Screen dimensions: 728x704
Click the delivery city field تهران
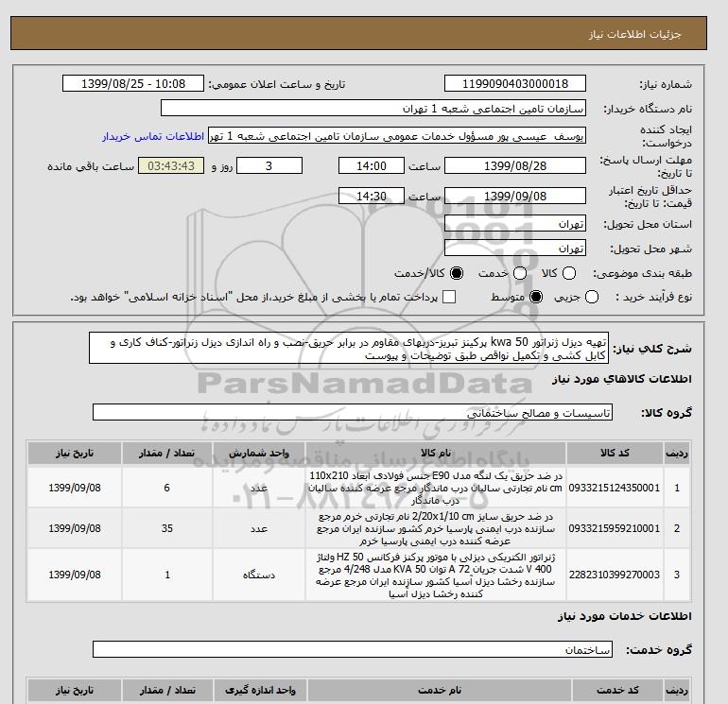point(515,249)
